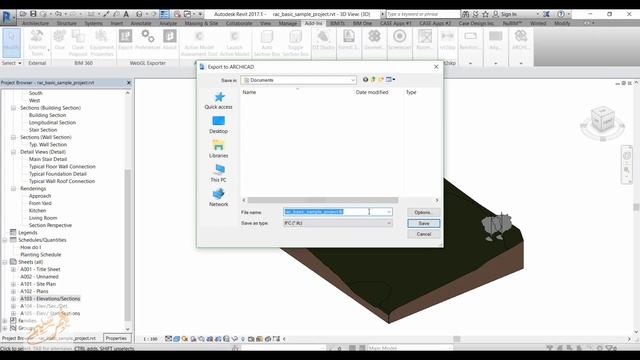Image resolution: width=640 pixels, height=360 pixels.
Task: Open External Tools in the ribbon
Action: click(x=37, y=42)
